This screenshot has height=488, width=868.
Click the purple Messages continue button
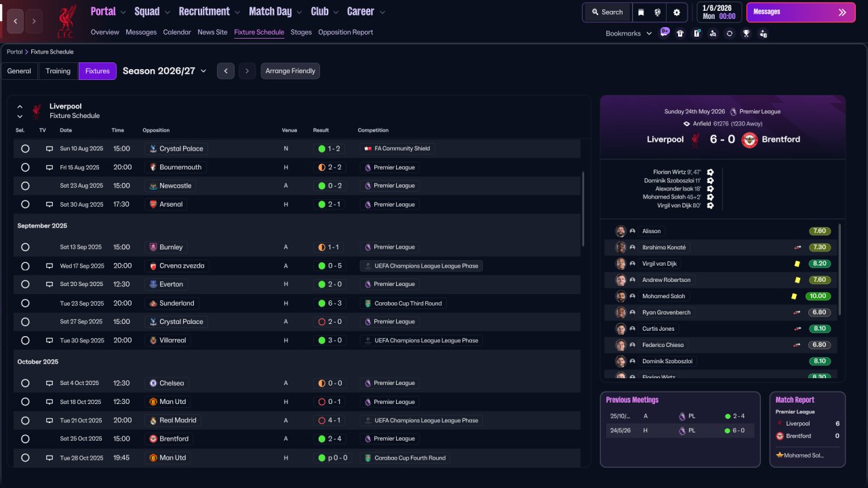(x=801, y=12)
